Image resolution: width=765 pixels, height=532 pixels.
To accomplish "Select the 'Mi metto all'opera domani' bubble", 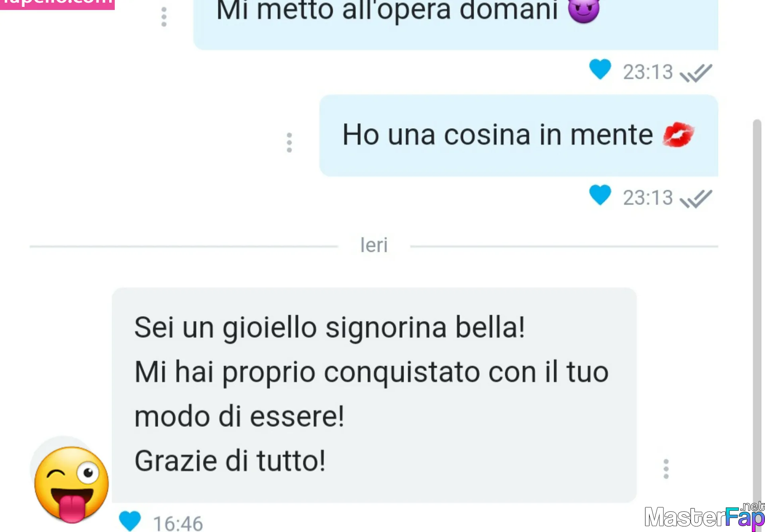I will [x=455, y=24].
